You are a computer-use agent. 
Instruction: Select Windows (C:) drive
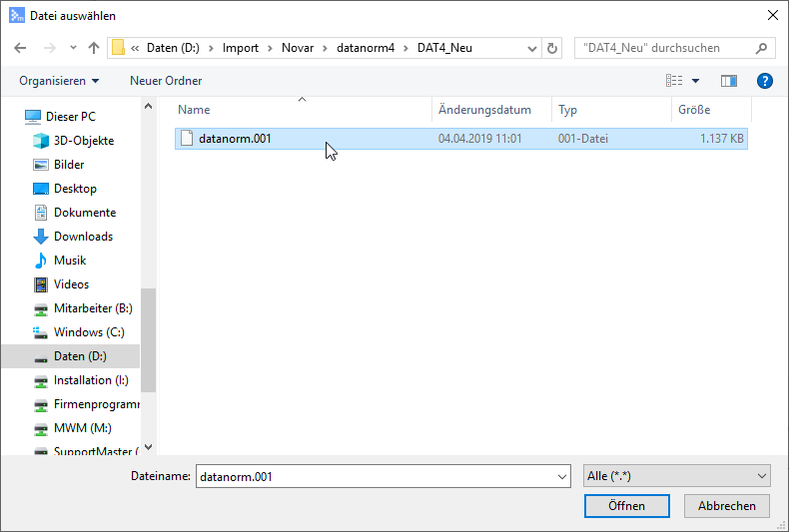click(89, 332)
